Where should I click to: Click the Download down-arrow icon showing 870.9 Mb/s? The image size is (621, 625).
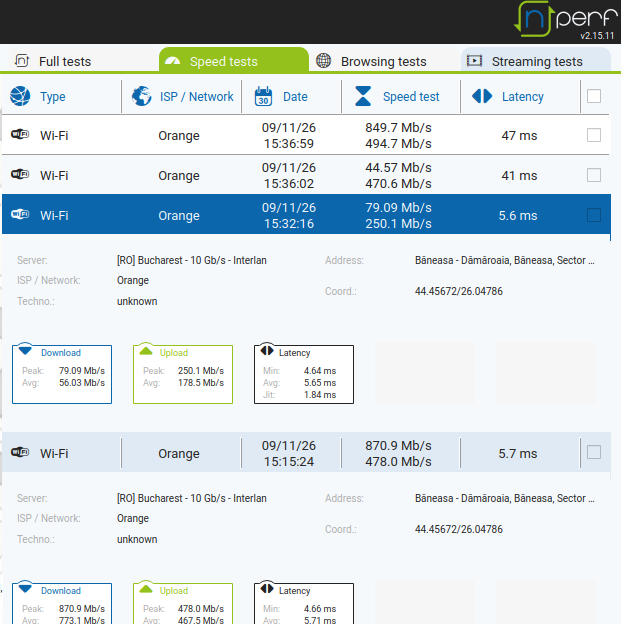pyautogui.click(x=25, y=588)
